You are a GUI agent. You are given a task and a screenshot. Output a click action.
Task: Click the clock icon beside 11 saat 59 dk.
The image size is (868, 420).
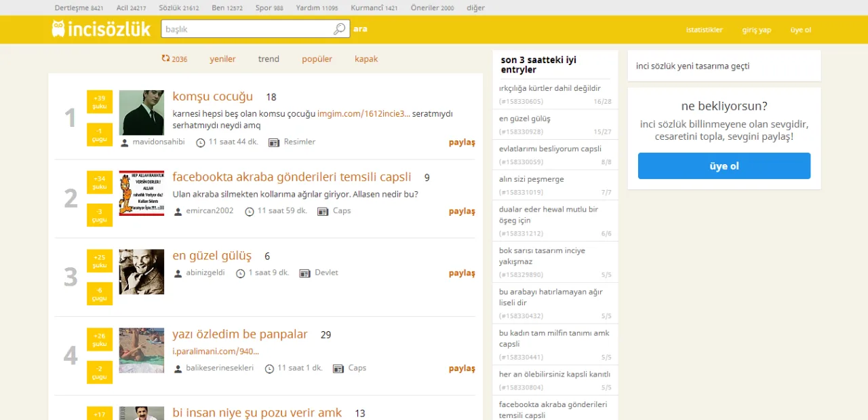click(x=250, y=212)
